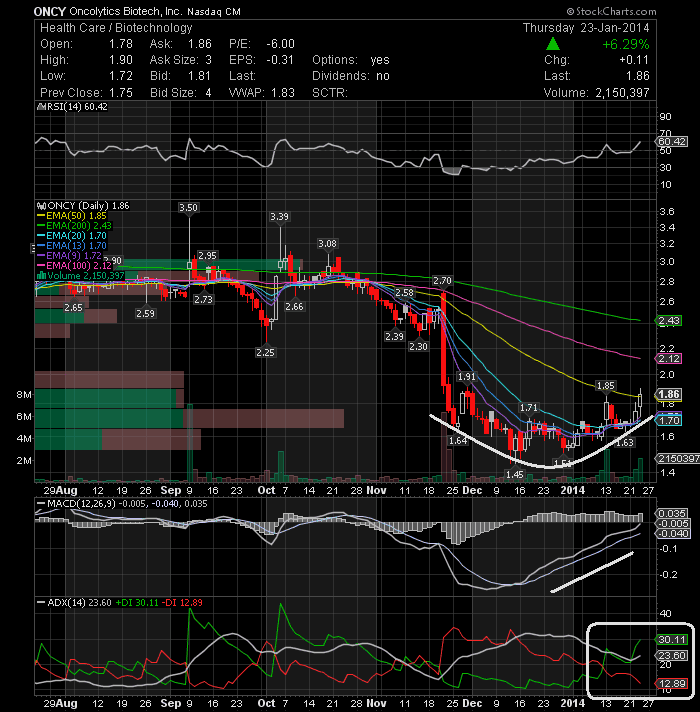Click the EPS value -0.31
The image size is (700, 712).
[x=281, y=60]
